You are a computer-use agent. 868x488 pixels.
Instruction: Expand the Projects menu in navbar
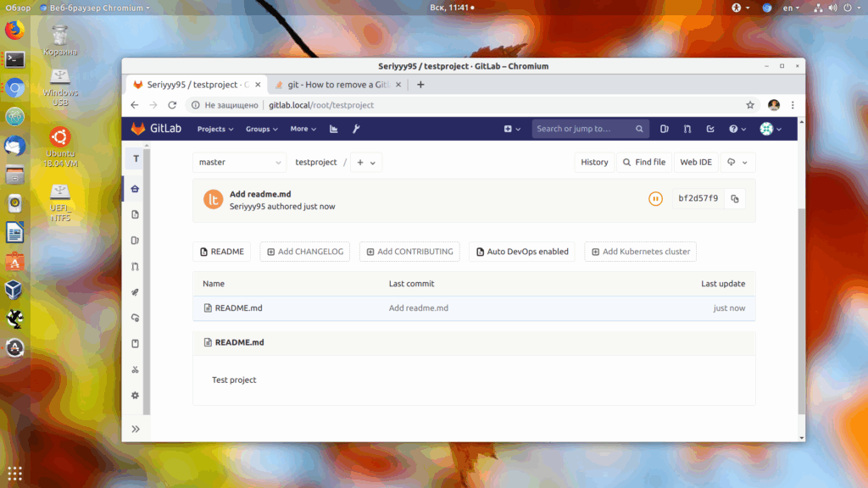215,129
